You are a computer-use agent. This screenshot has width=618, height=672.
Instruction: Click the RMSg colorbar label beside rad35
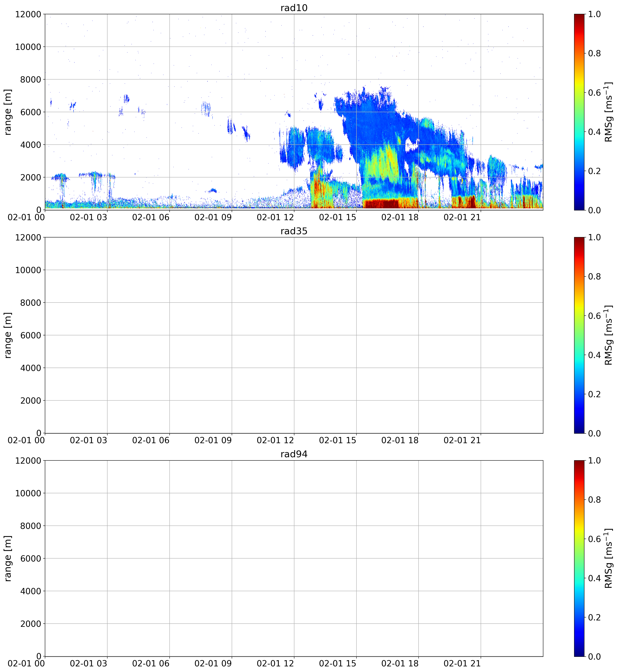609,335
